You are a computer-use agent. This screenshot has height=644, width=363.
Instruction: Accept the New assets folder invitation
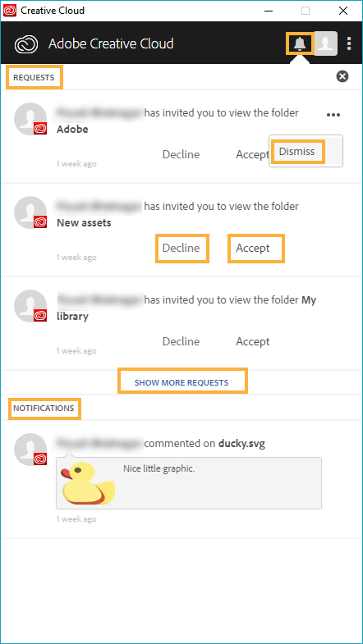(253, 248)
